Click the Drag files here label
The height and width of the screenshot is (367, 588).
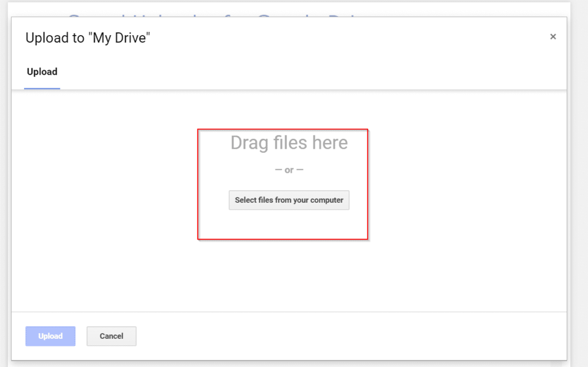click(x=289, y=142)
